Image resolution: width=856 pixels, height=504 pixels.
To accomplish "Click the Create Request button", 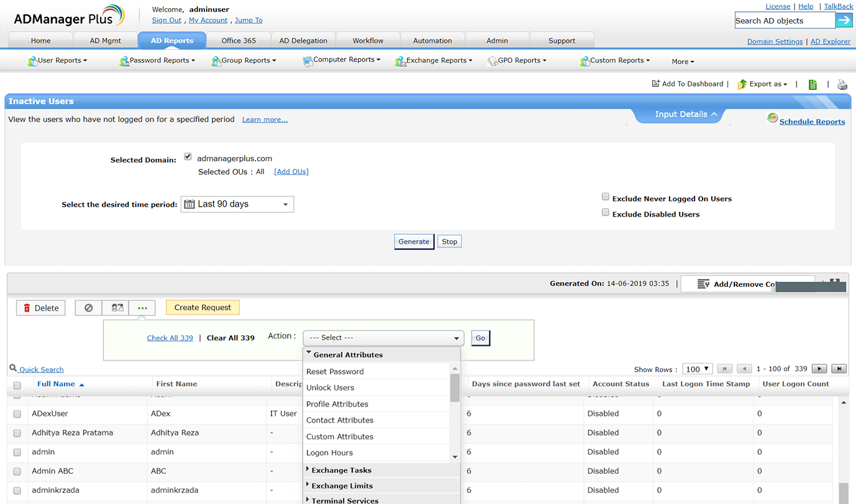I will 203,308.
